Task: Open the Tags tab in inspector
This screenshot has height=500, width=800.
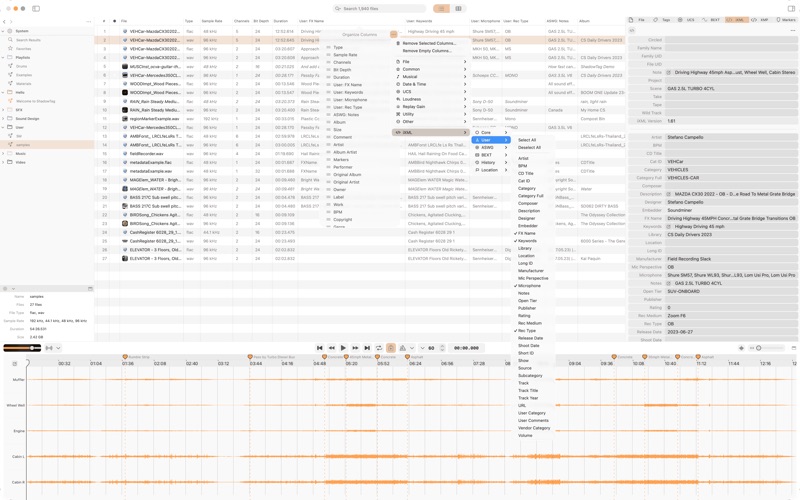Action: (662, 20)
